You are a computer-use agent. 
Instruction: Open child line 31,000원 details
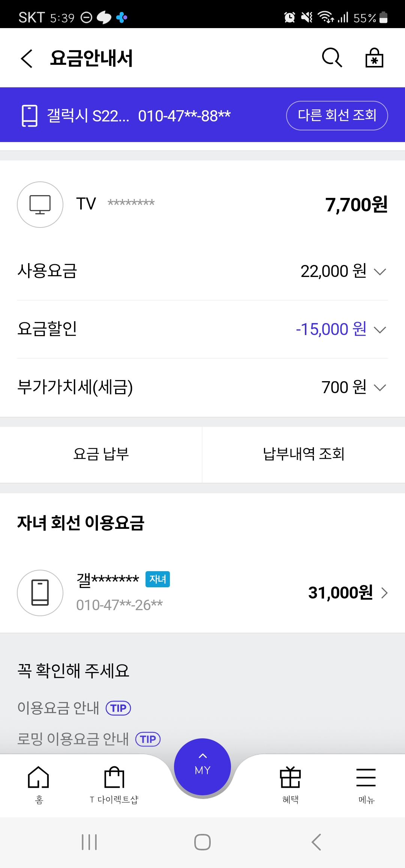tap(348, 593)
